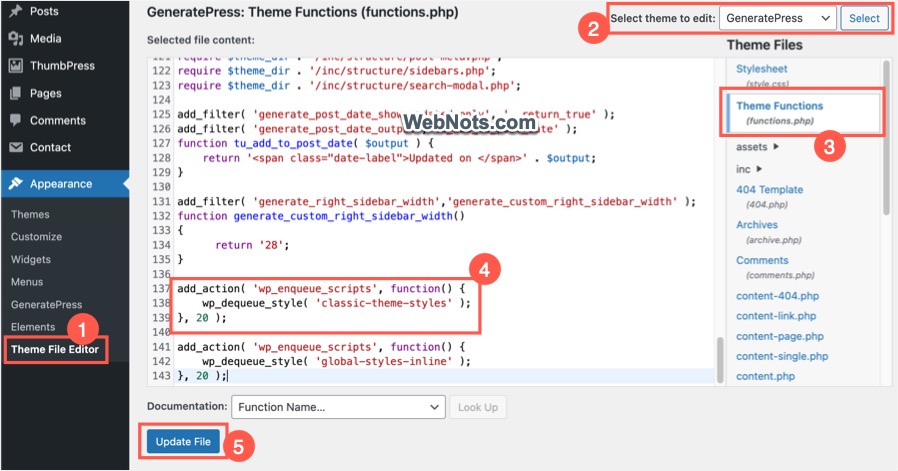Expand the inc folder

click(x=749, y=169)
